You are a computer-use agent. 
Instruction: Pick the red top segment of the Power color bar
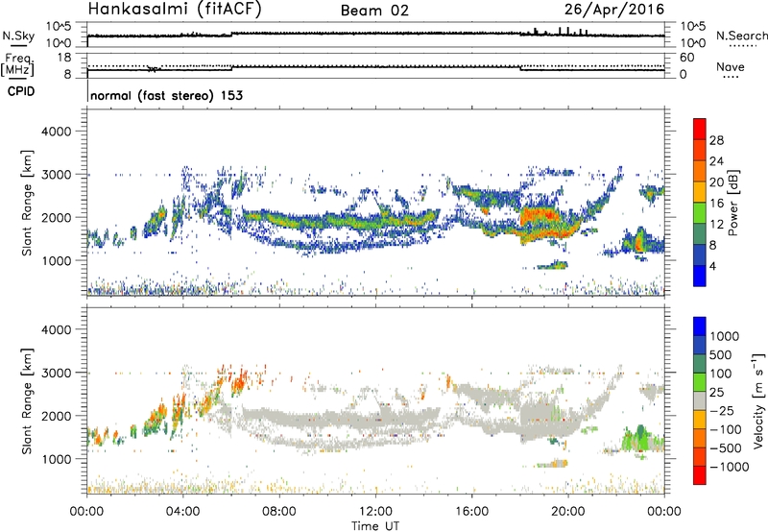click(x=700, y=130)
